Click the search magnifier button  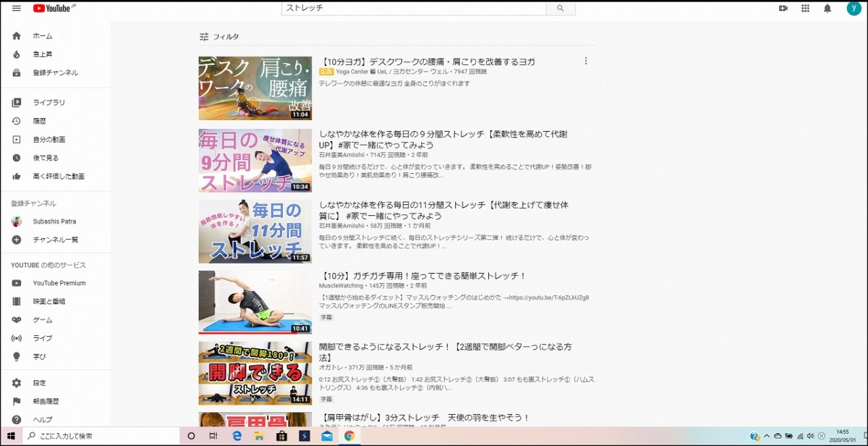click(x=560, y=8)
